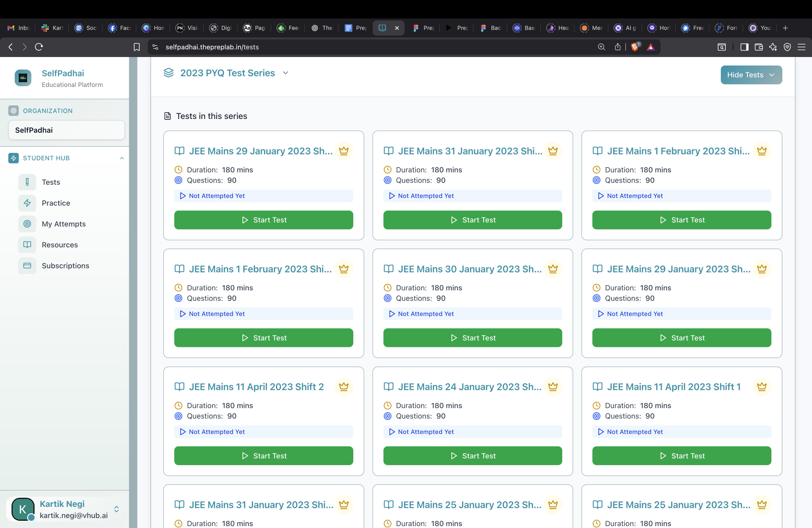812x528 pixels.
Task: Click the Resources book icon
Action: pos(27,245)
